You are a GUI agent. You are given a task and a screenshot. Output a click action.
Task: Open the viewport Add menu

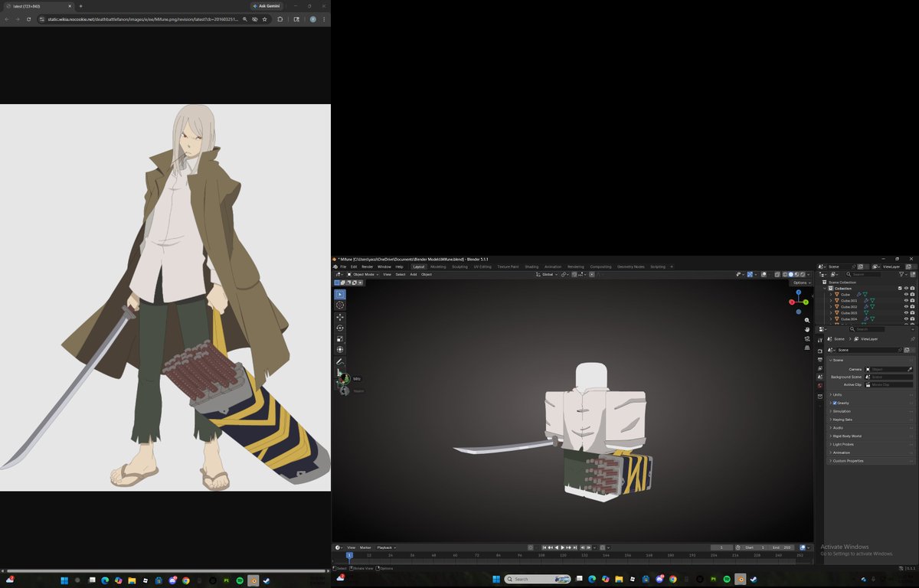[x=413, y=274]
